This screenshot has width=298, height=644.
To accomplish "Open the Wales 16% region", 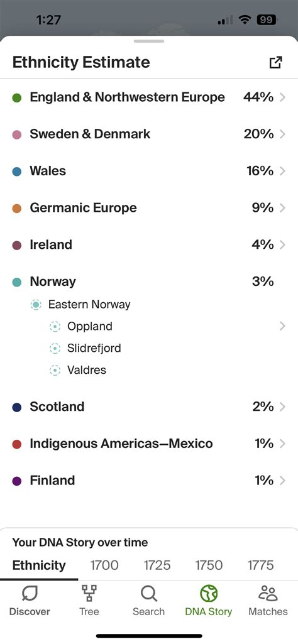I will 149,171.
